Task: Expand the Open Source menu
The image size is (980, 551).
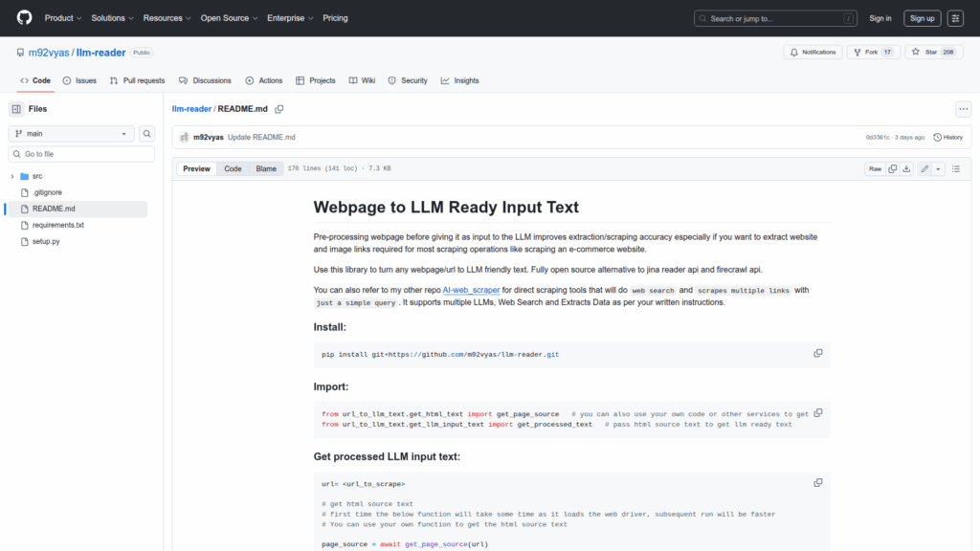Action: point(229,18)
